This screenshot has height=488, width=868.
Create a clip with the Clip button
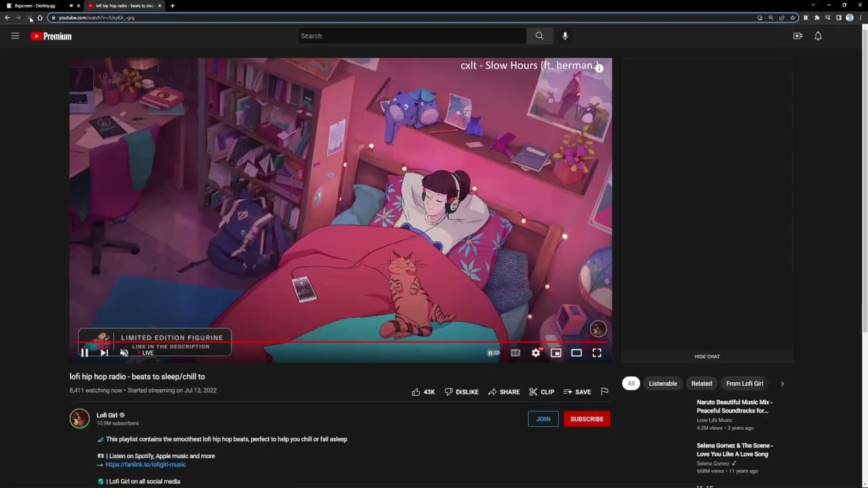tap(542, 392)
